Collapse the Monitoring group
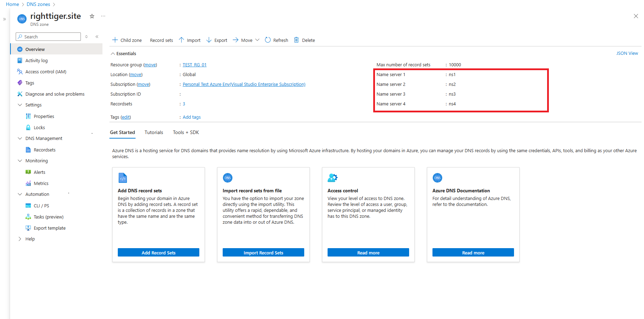The image size is (644, 319). point(20,161)
